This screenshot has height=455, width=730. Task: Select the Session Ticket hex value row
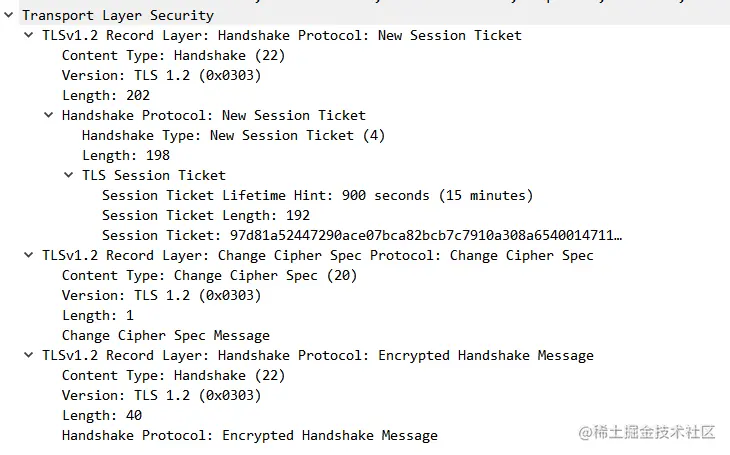361,235
